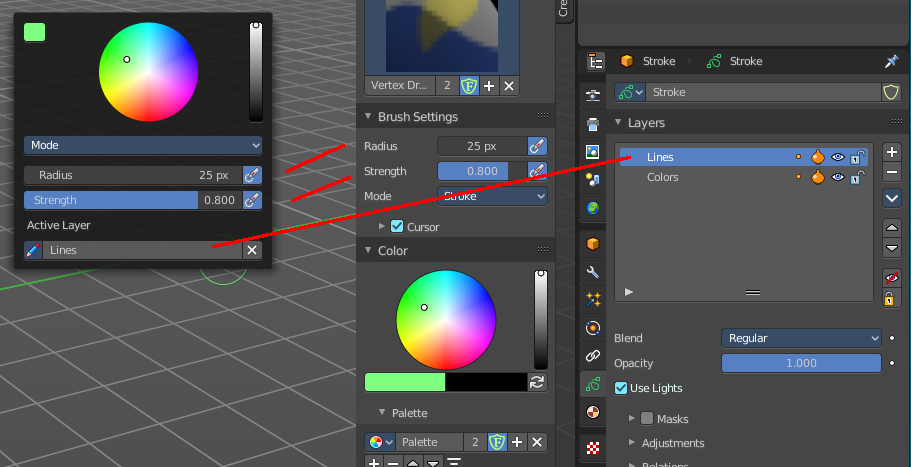Swap primary and secondary colors
This screenshot has width=911, height=467.
[537, 382]
